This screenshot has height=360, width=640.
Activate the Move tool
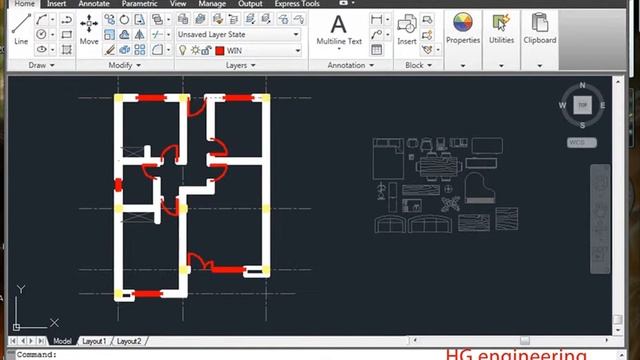89,29
